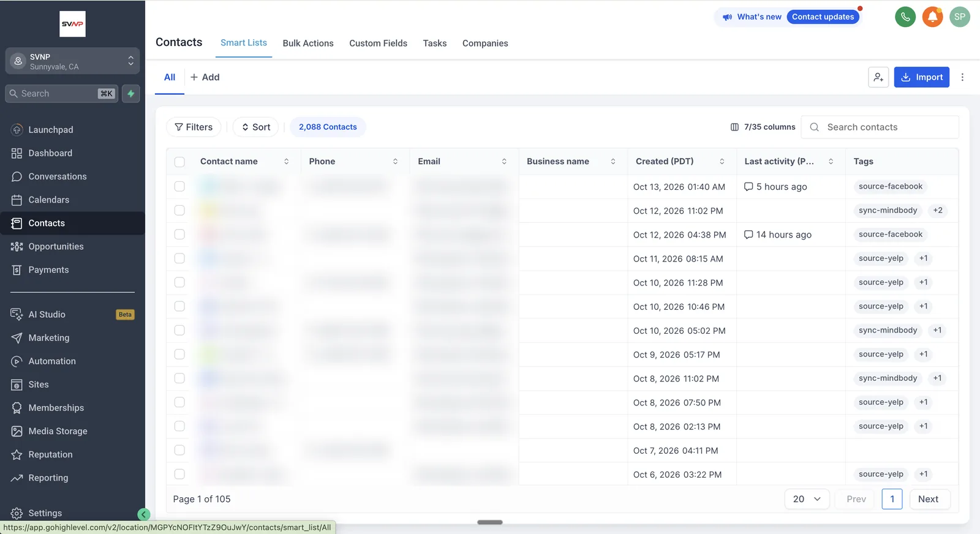Sort by the Created (PDT) column arrows

[x=722, y=162]
